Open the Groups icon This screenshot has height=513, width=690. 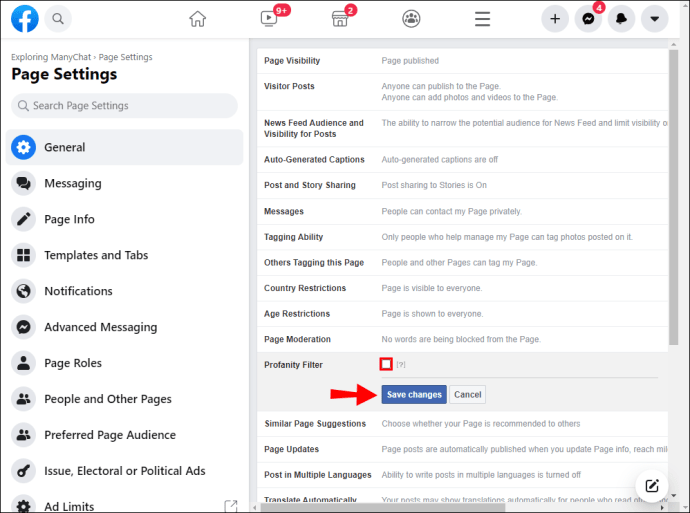(x=411, y=19)
